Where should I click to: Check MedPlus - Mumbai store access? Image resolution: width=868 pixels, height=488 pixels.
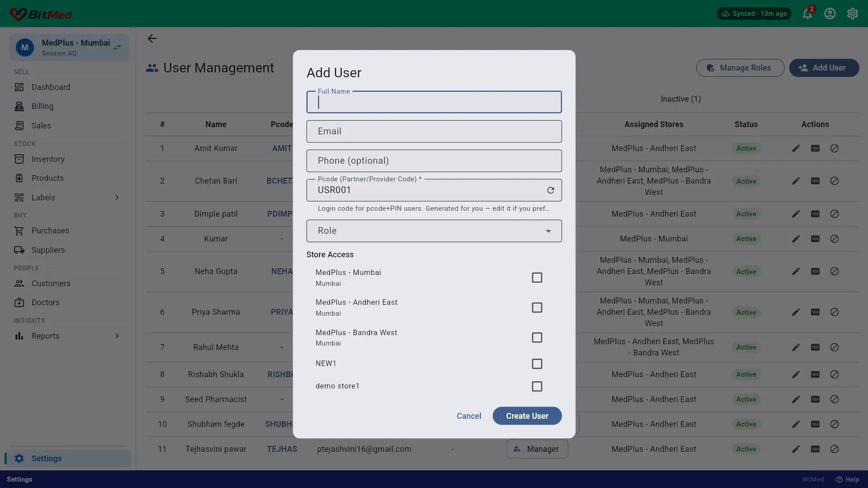tap(537, 278)
